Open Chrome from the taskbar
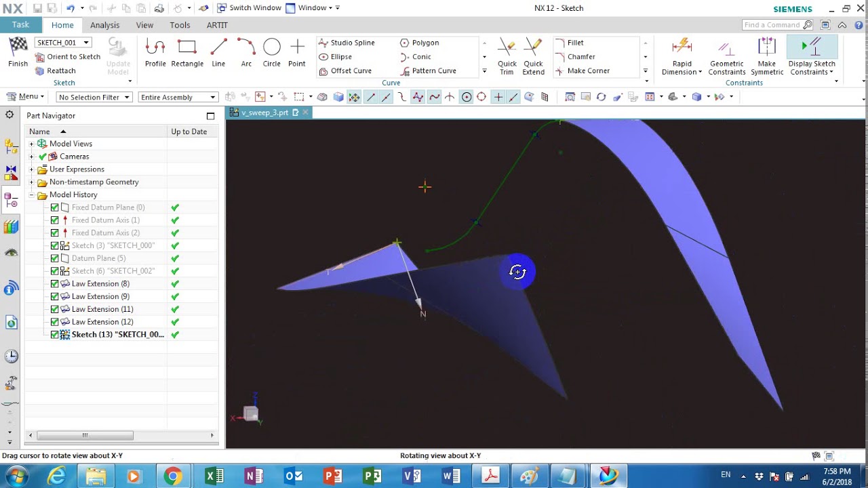 tap(173, 476)
